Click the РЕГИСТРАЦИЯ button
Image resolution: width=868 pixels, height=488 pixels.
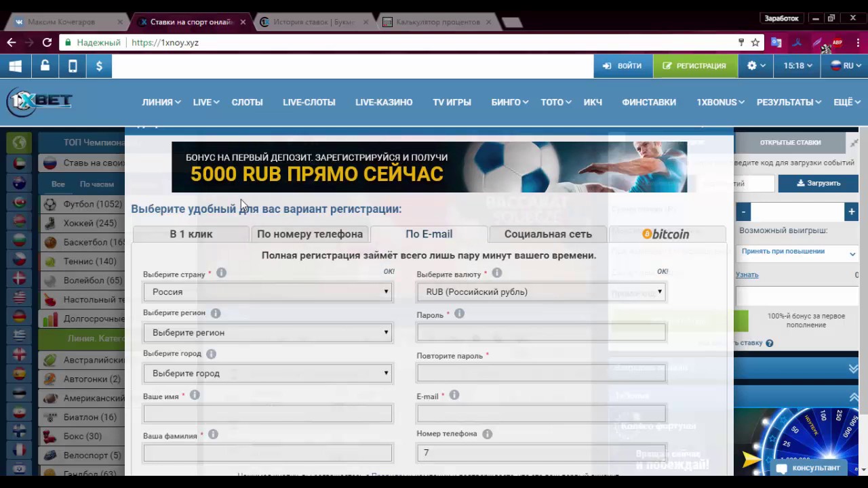(694, 66)
